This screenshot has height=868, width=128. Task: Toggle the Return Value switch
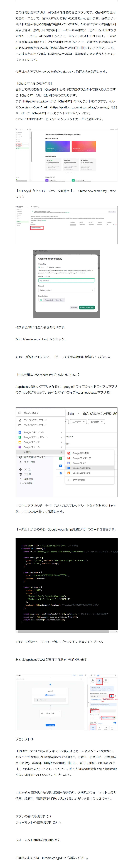(115, 722)
